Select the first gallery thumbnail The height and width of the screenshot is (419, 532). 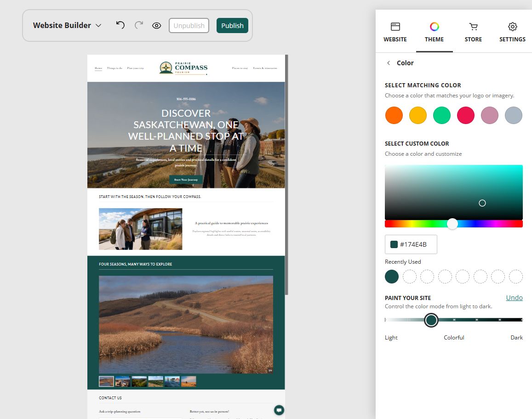coord(106,381)
